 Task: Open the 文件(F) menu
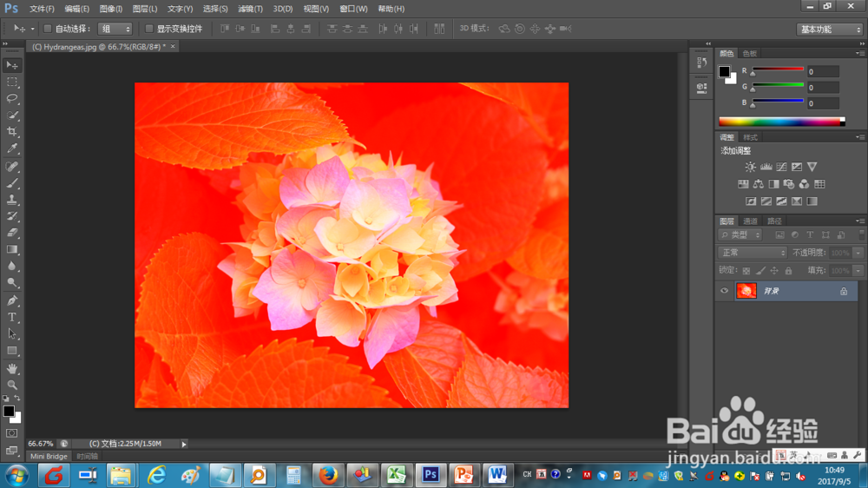click(x=42, y=9)
